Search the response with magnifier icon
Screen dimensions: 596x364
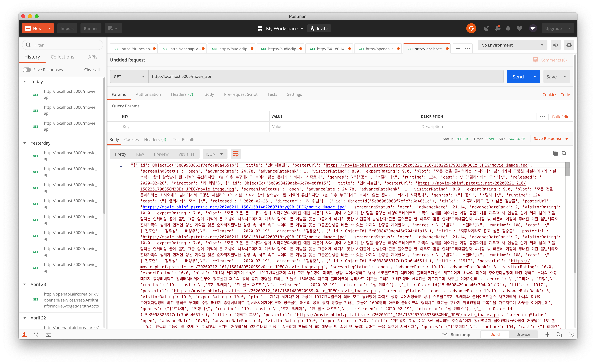[564, 153]
